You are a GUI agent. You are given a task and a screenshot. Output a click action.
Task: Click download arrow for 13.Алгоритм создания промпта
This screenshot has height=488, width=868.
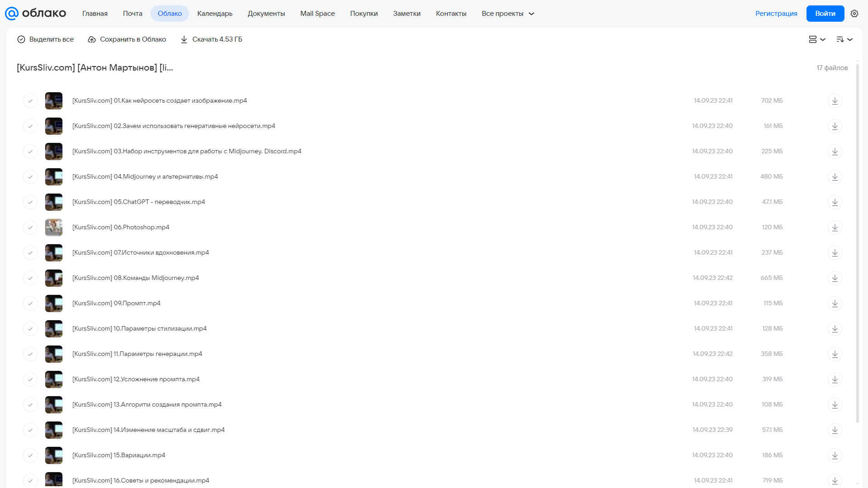click(835, 405)
